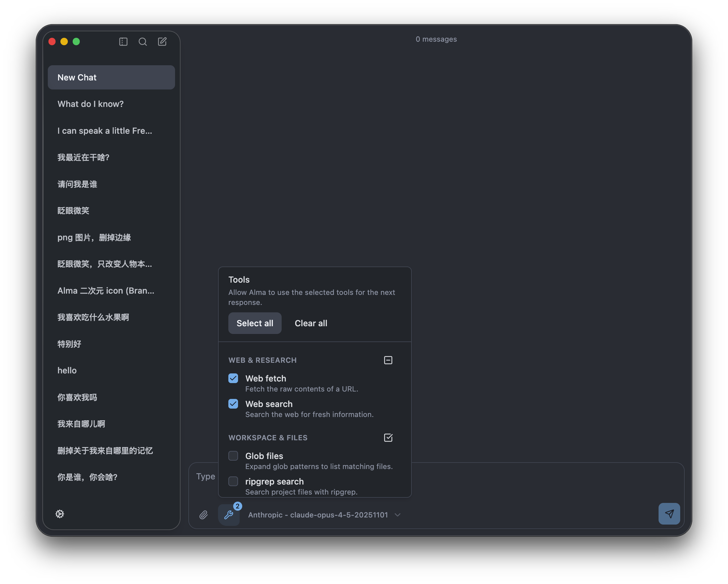Uncheck the Web search checkbox
This screenshot has height=584, width=728.
click(233, 404)
